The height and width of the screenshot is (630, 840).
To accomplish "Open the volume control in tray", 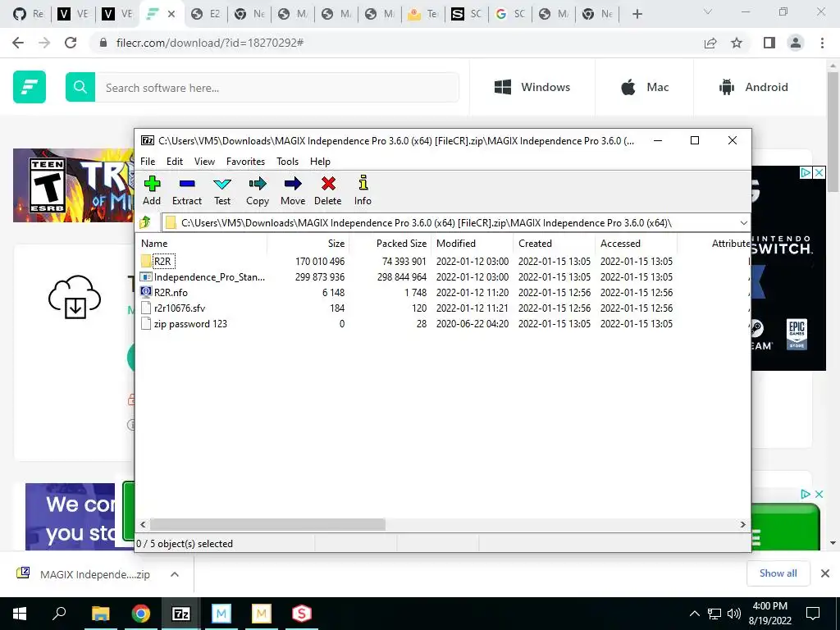I will tap(734, 614).
